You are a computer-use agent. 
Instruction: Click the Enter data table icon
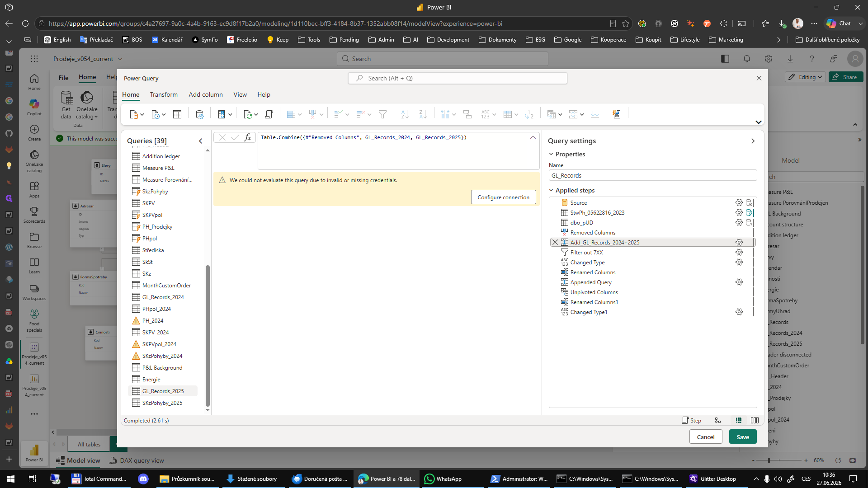point(177,114)
